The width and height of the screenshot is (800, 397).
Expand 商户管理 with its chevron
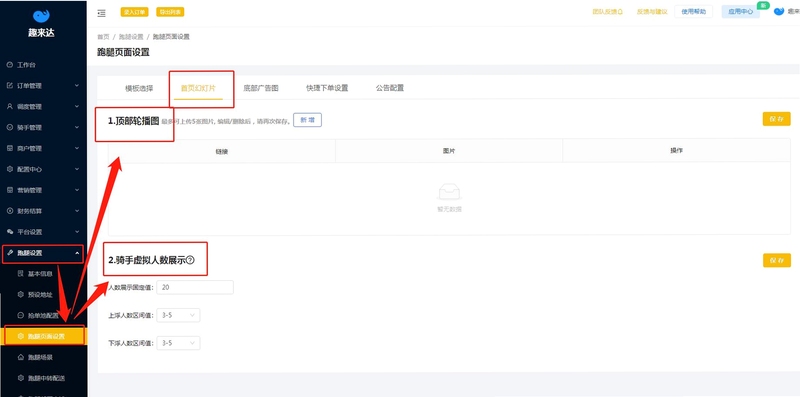tap(77, 148)
